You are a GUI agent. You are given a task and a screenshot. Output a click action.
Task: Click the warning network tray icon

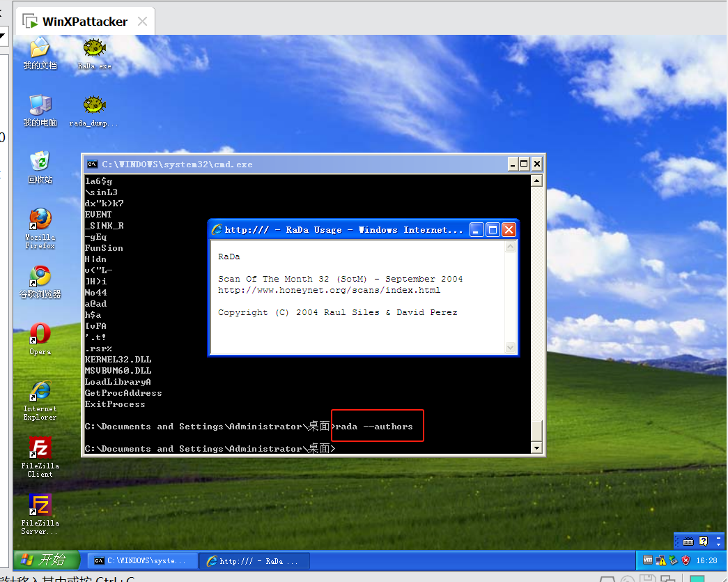coord(660,560)
